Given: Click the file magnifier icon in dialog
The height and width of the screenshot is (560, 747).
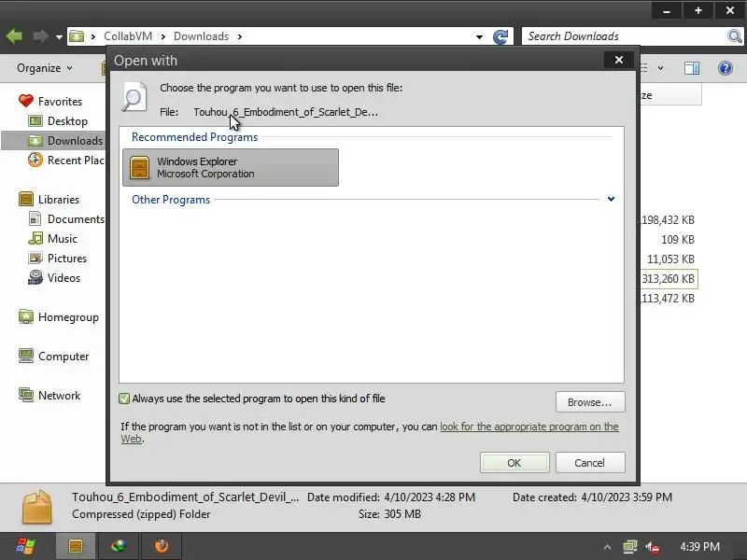Looking at the screenshot, I should pos(134,97).
